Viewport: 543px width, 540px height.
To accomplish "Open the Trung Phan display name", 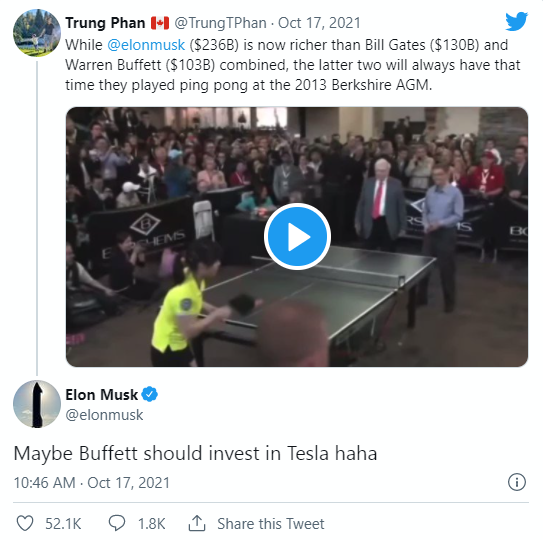I will point(105,23).
